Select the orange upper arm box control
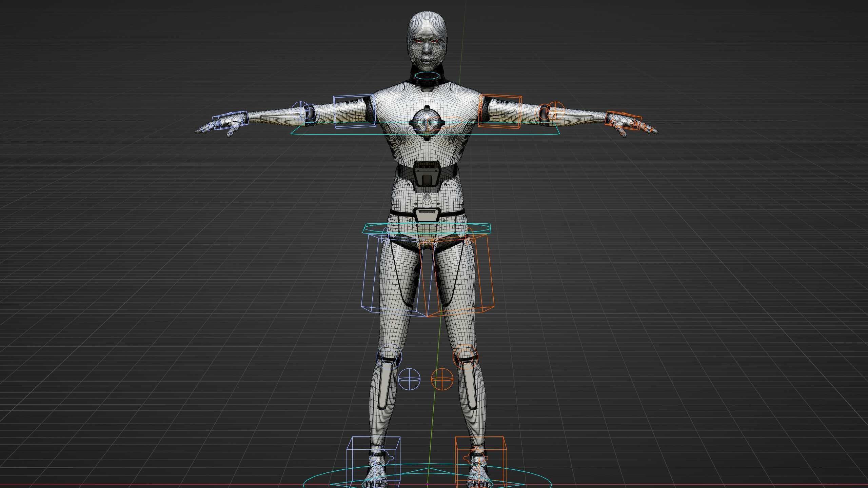868x488 pixels. click(x=499, y=111)
